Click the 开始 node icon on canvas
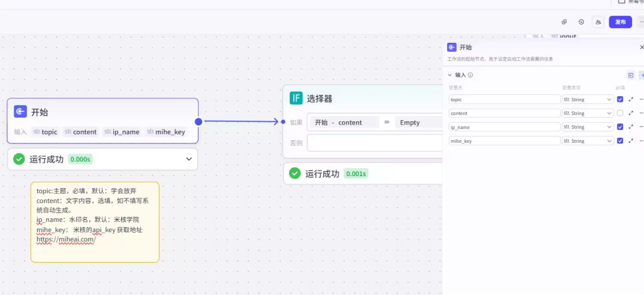 coord(21,112)
